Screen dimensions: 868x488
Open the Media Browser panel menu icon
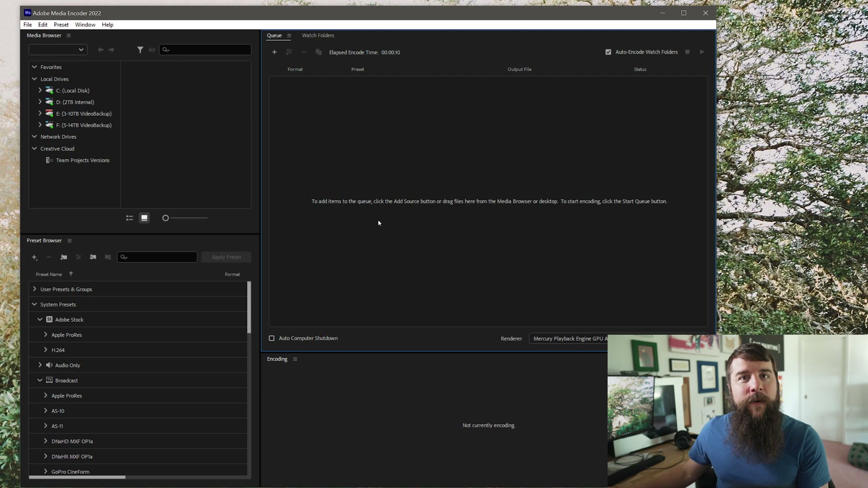pos(69,36)
